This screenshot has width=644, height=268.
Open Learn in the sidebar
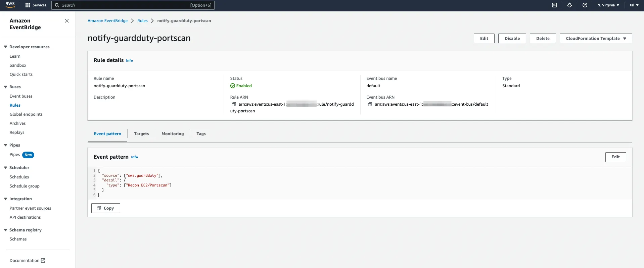(15, 56)
